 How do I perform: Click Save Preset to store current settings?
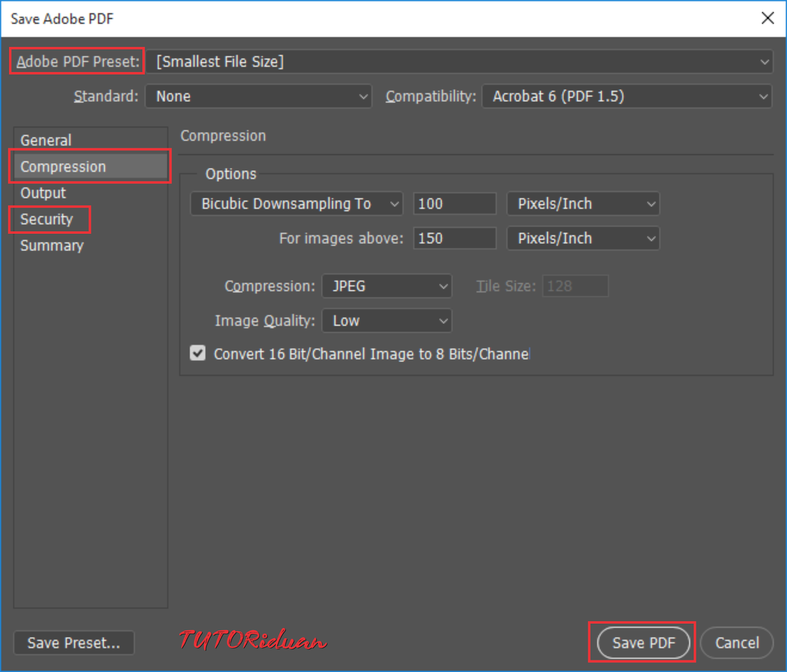click(73, 643)
